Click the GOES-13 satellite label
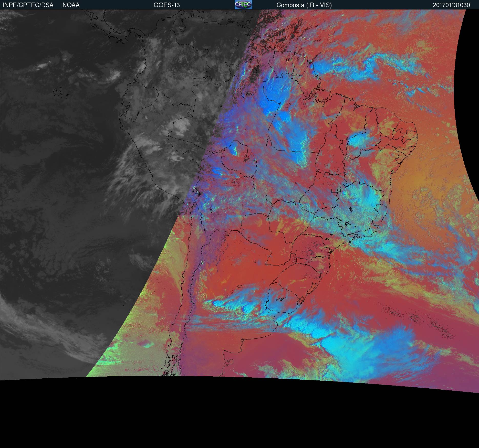 (166, 5)
